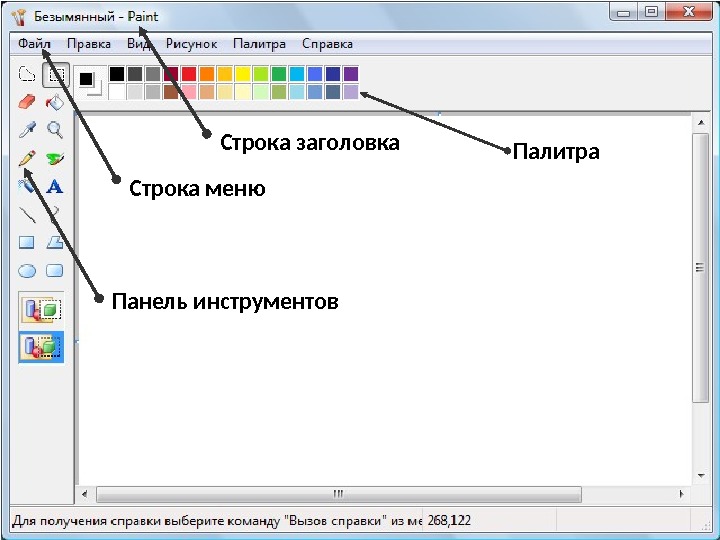Select the brown swatch in bottom row
The height and width of the screenshot is (540, 720).
coord(171,92)
